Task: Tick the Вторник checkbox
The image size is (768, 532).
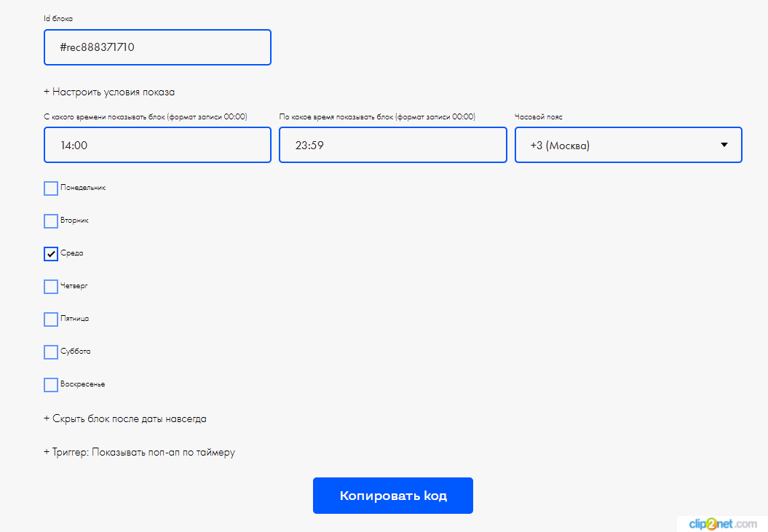Action: pyautogui.click(x=51, y=221)
